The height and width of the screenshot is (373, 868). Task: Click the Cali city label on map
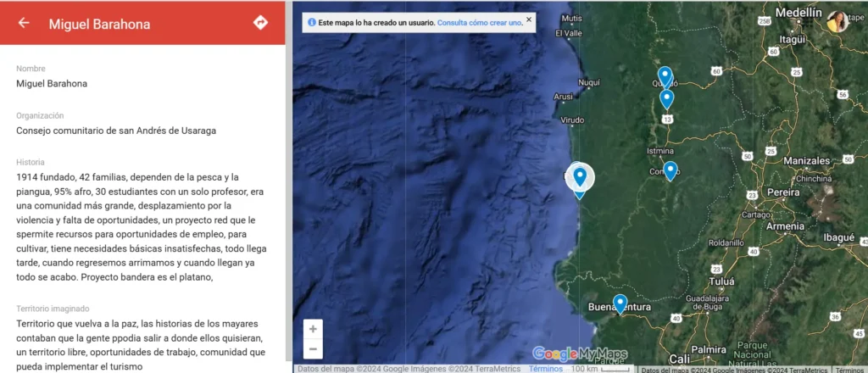pos(679,359)
